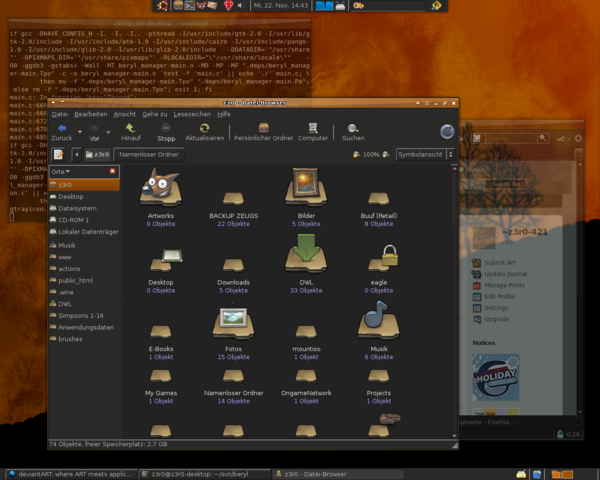600x480 pixels.
Task: Open public_html bookmark in sidebar
Action: (84, 280)
